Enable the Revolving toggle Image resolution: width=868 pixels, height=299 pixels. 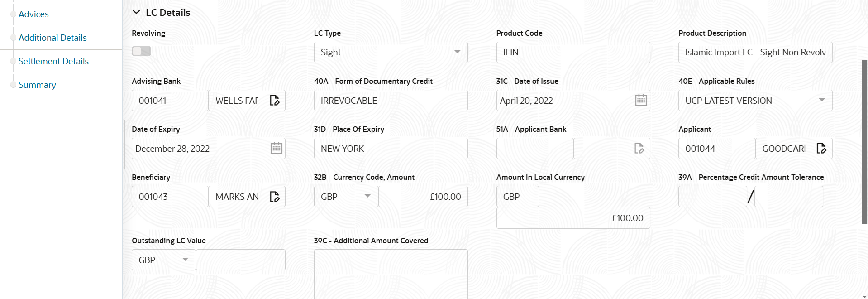[141, 51]
